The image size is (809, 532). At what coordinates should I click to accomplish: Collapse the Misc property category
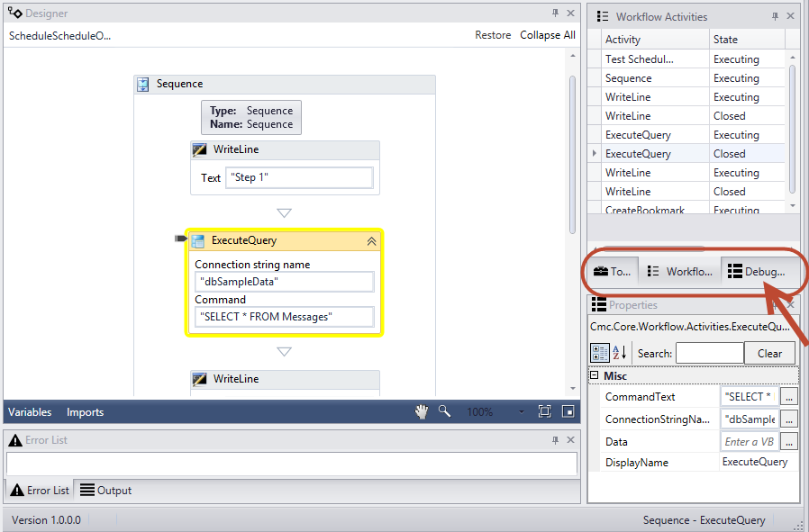click(595, 376)
